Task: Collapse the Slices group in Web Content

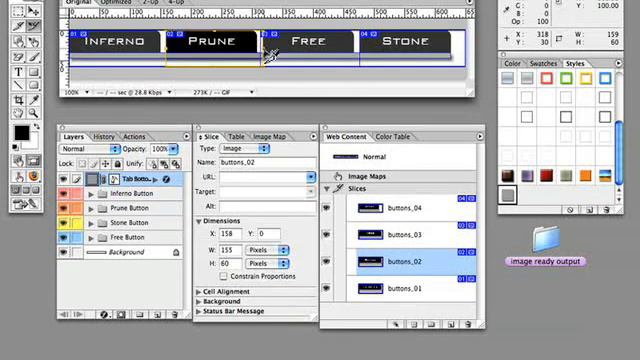Action: (x=327, y=189)
